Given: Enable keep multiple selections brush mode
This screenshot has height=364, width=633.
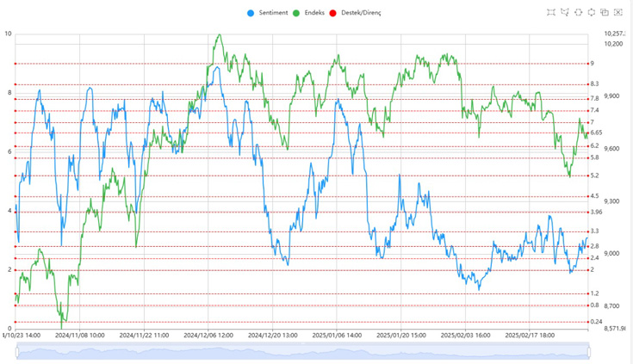Looking at the screenshot, I should (605, 13).
